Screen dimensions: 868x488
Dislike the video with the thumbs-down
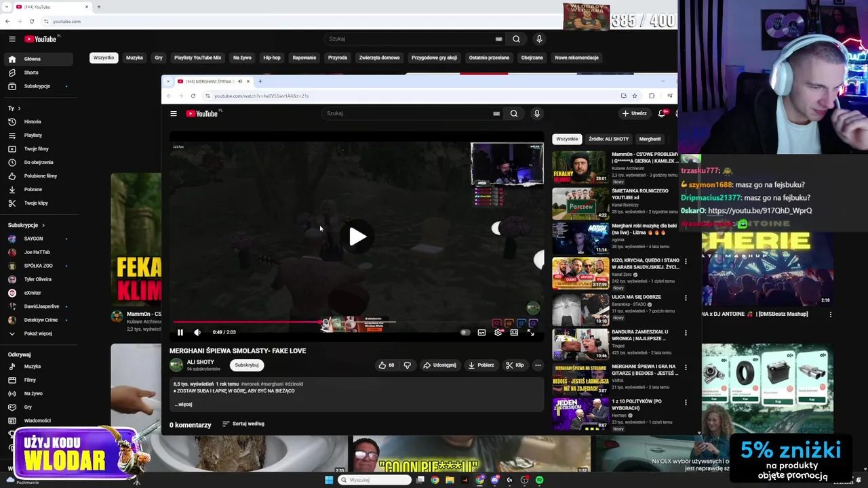point(407,365)
